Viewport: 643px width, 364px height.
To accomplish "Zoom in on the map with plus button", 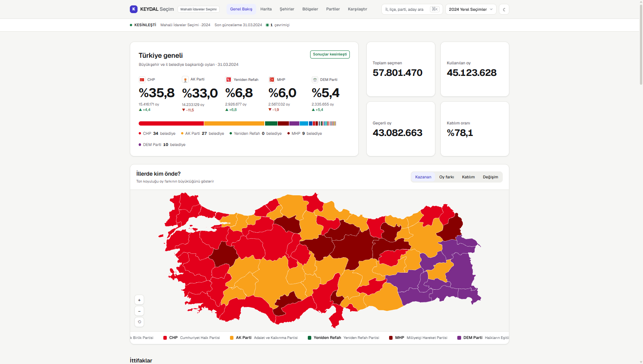I will (139, 300).
